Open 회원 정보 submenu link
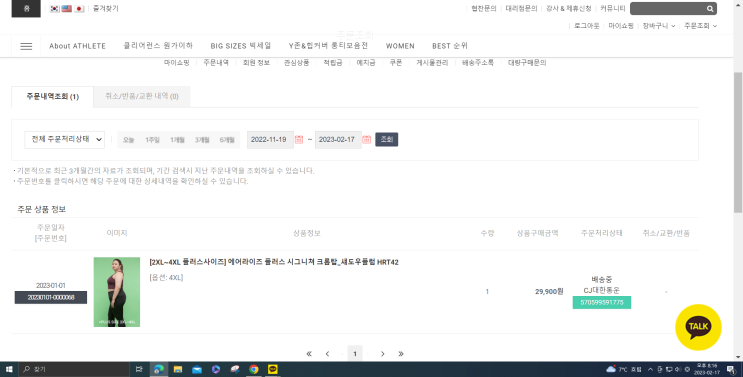743x377 pixels. tap(256, 63)
